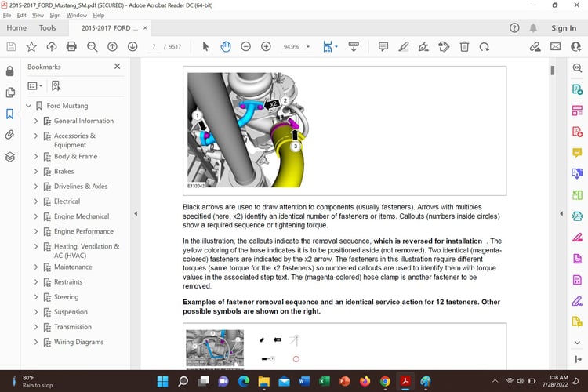The image size is (588, 392).
Task: Open File Explorer from taskbar
Action: coord(264,382)
